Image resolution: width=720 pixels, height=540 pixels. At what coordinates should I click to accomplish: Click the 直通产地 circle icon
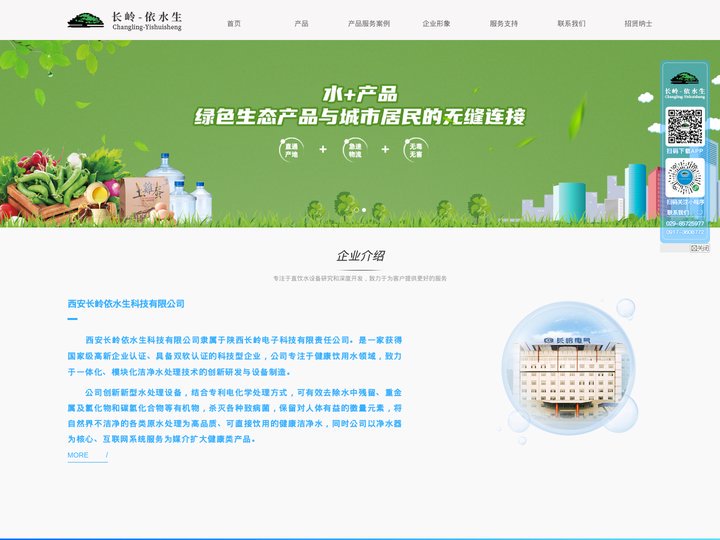291,150
